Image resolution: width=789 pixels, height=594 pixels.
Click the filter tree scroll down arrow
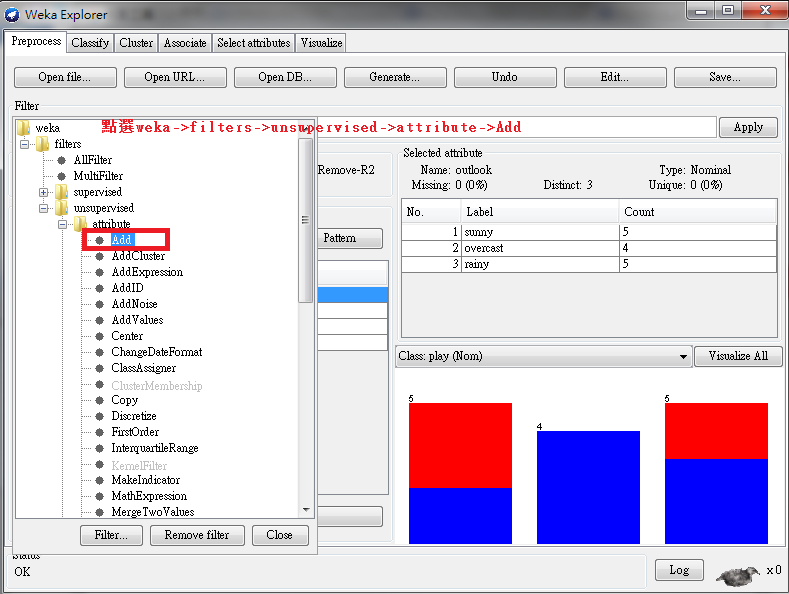(306, 510)
